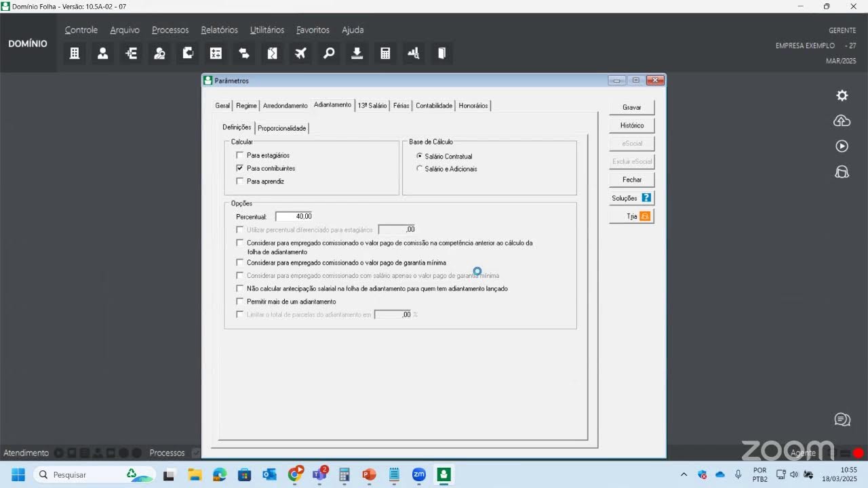Click the play circle sidebar icon

(842, 146)
